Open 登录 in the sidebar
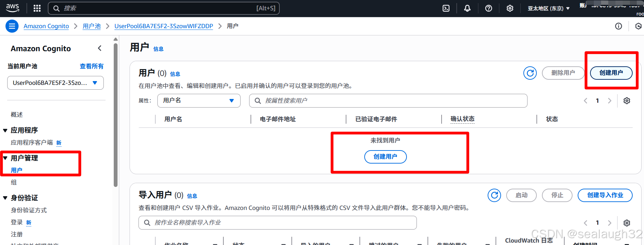The height and width of the screenshot is (245, 644). point(16,222)
